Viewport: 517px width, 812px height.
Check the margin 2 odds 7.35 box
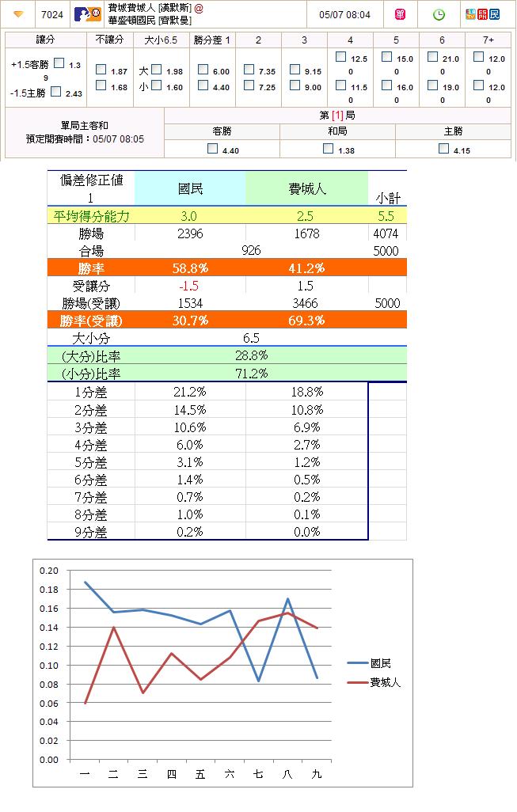(x=249, y=70)
